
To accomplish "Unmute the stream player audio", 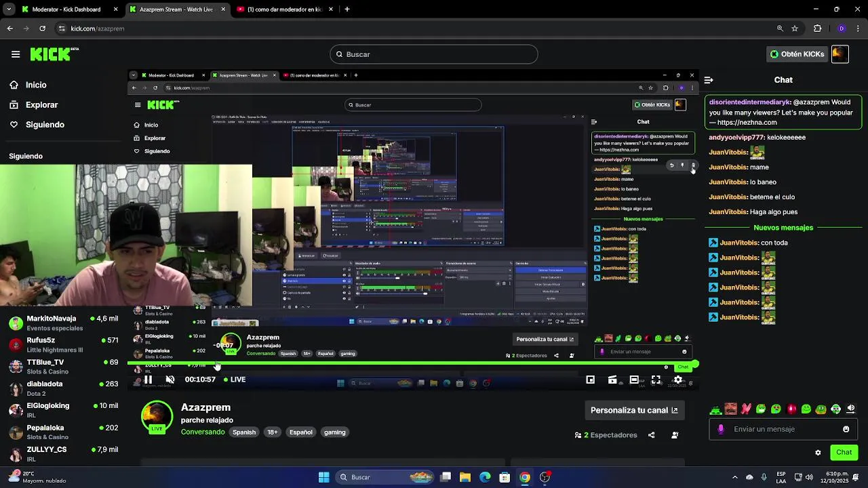I will (x=170, y=380).
